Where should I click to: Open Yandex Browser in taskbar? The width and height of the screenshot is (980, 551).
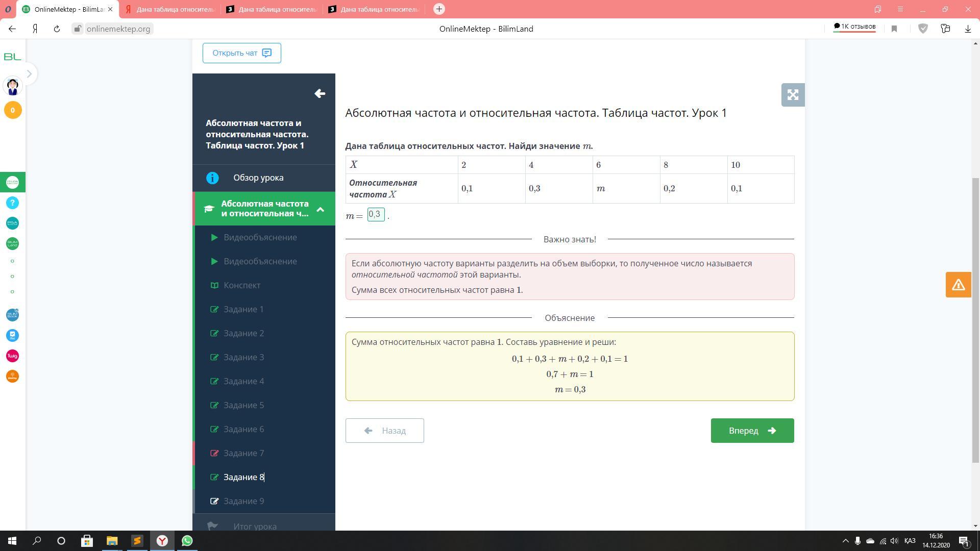[162, 541]
